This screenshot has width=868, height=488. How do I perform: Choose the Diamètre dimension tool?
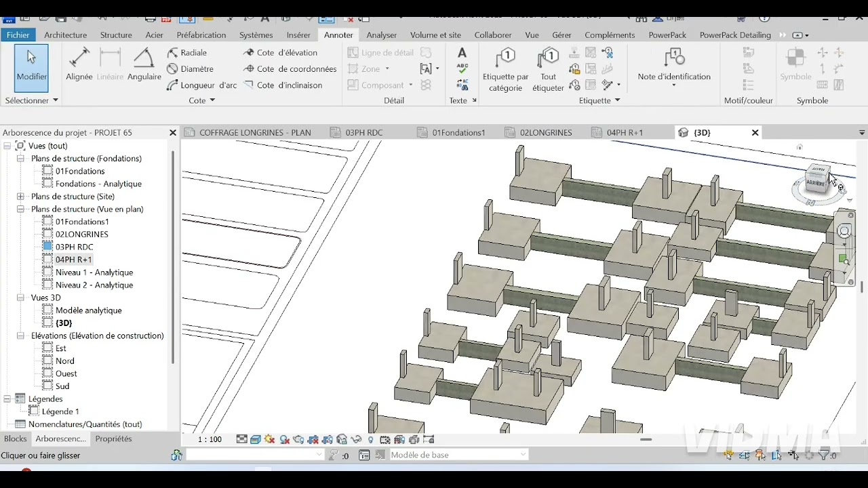click(x=191, y=68)
